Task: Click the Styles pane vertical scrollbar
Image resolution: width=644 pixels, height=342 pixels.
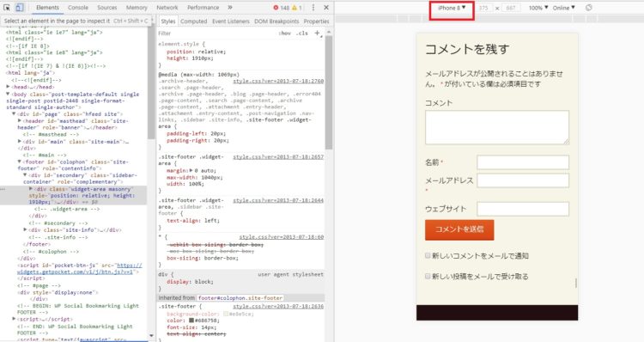Action: 329,93
